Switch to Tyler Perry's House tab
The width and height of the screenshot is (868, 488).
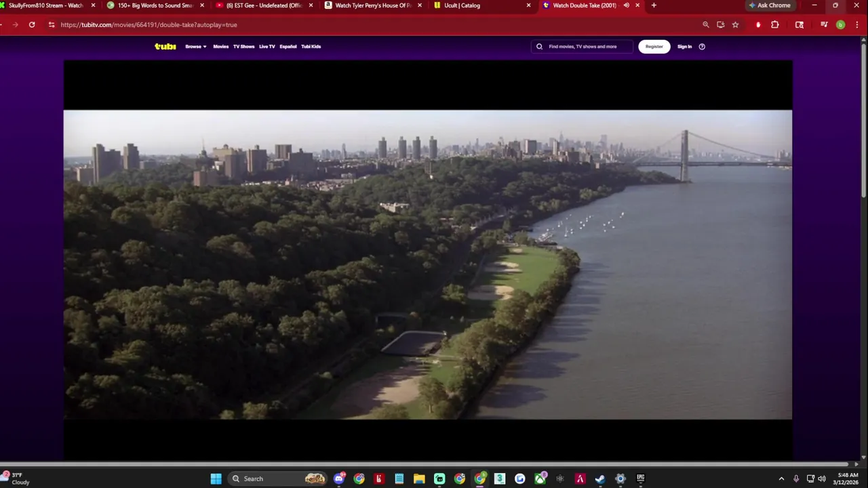coord(372,5)
